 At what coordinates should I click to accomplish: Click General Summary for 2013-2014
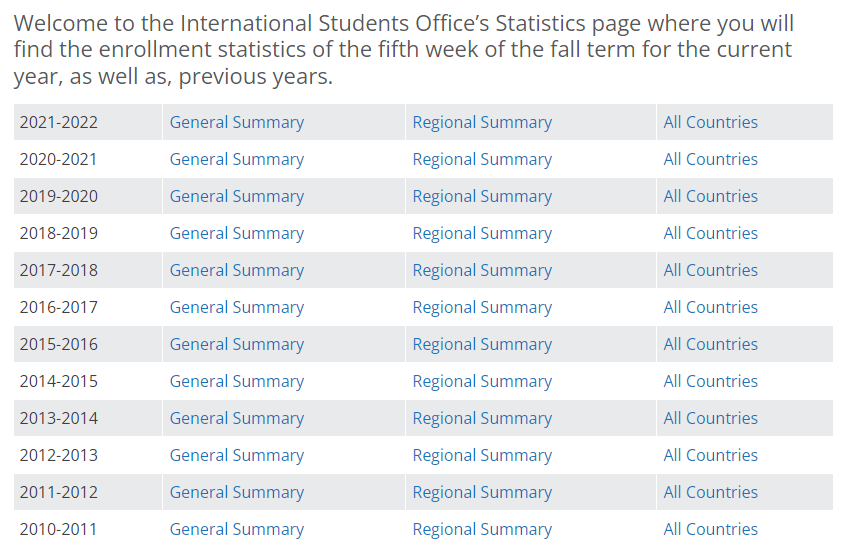coord(236,418)
